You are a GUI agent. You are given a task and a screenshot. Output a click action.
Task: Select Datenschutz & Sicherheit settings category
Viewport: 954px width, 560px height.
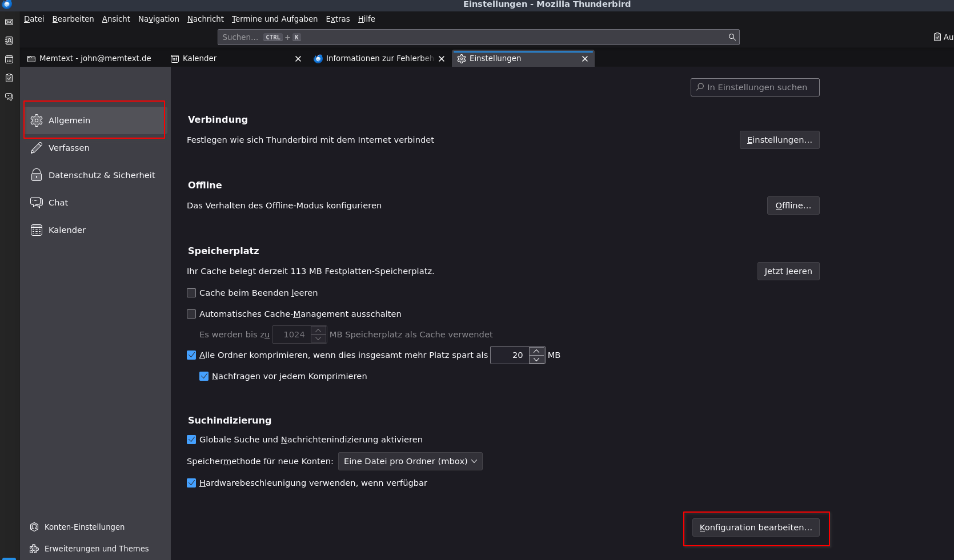pyautogui.click(x=94, y=175)
